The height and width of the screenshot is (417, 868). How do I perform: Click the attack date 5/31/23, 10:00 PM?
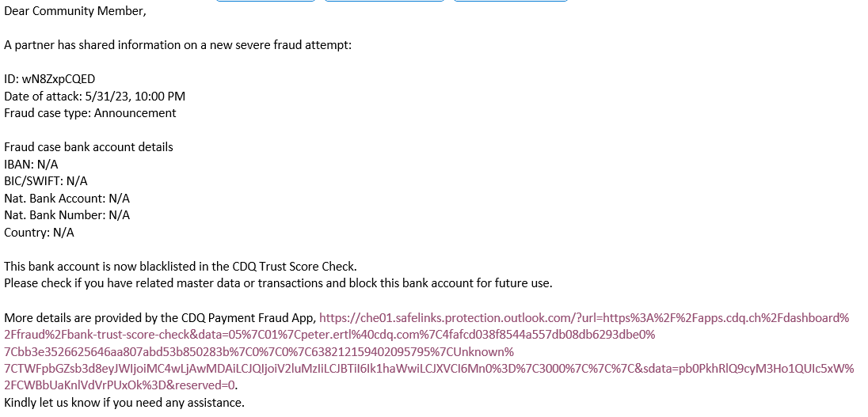(x=135, y=97)
